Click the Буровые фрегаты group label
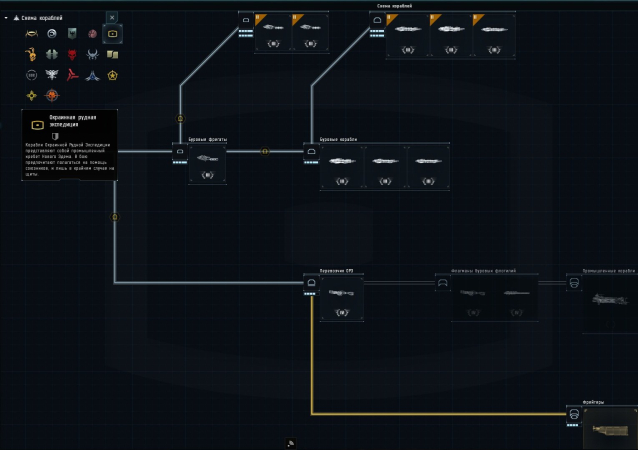The height and width of the screenshot is (450, 638). [208, 139]
